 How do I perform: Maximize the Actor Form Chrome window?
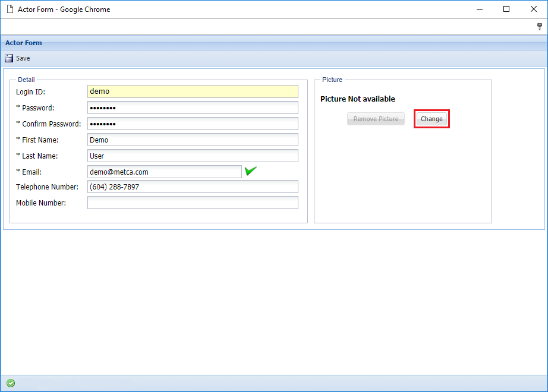coord(506,9)
